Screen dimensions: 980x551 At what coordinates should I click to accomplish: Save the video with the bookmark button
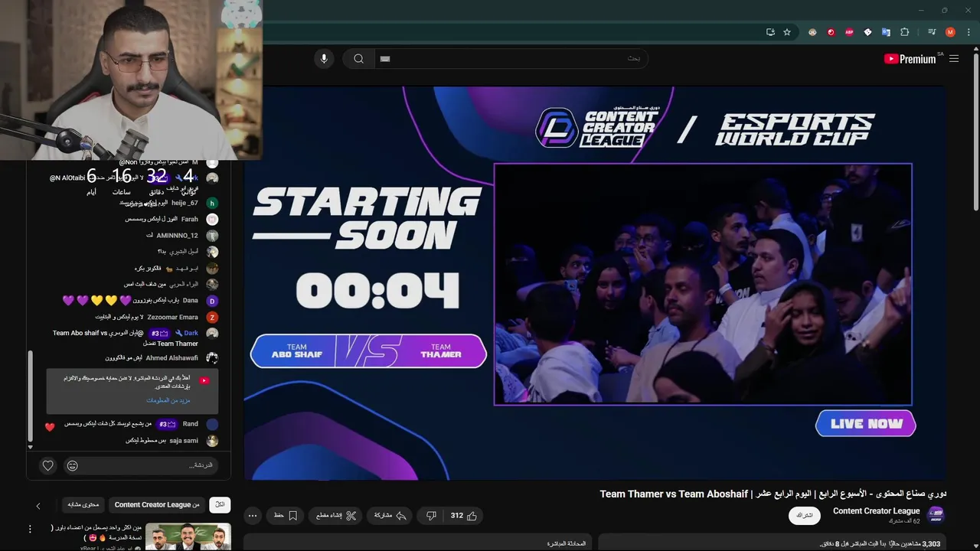pyautogui.click(x=286, y=516)
